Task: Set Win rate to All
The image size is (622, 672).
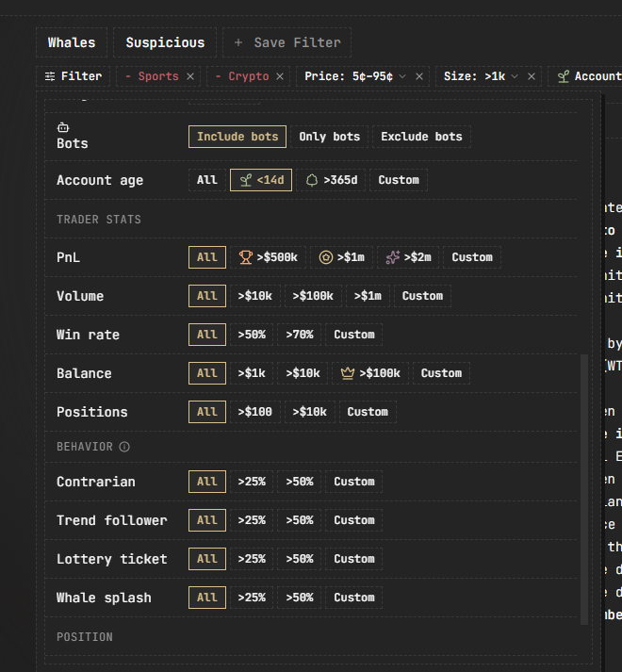Action: [x=207, y=335]
